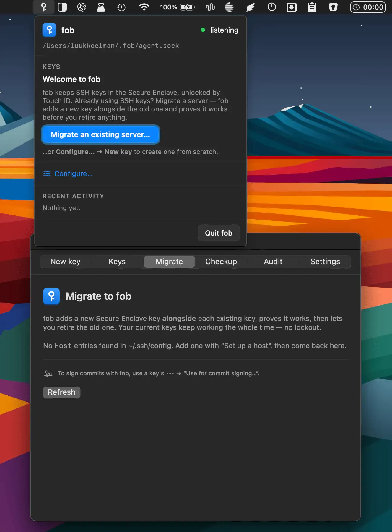Click the Nothing yet. text
This screenshot has height=532, width=392.
click(61, 208)
